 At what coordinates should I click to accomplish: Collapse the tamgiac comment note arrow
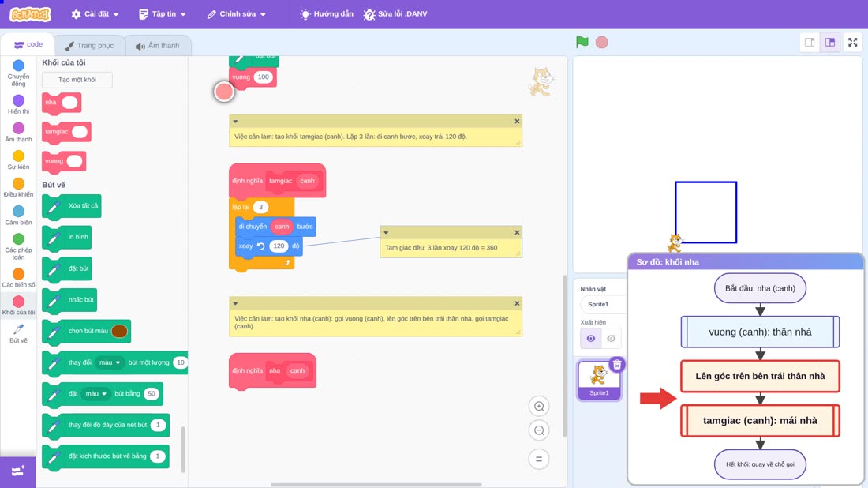tap(235, 122)
